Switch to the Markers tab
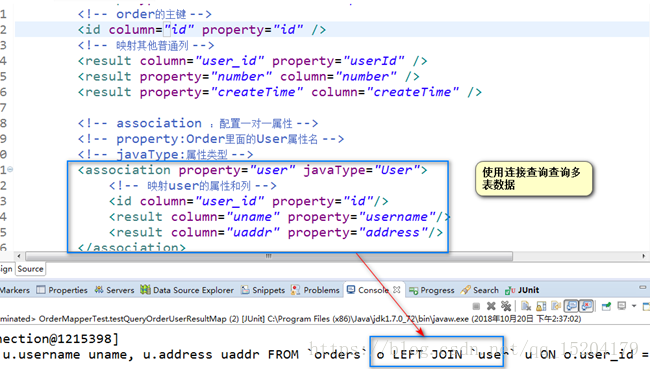The width and height of the screenshot is (650, 369). [15, 290]
